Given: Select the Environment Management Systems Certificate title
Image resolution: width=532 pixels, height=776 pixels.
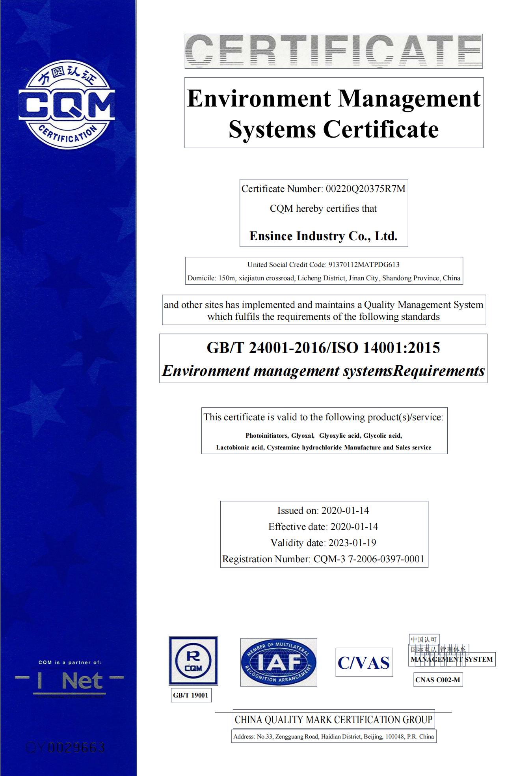Looking at the screenshot, I should 333,113.
